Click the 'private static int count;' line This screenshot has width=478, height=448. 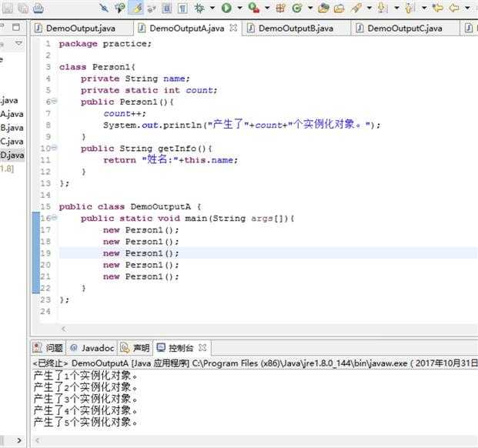149,91
